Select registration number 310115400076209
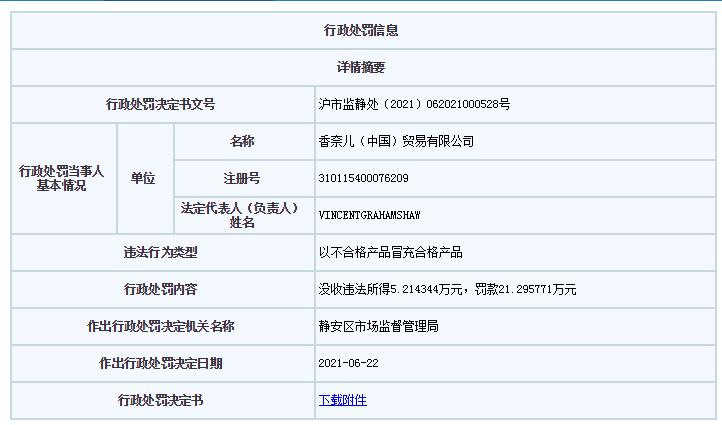 click(x=363, y=178)
